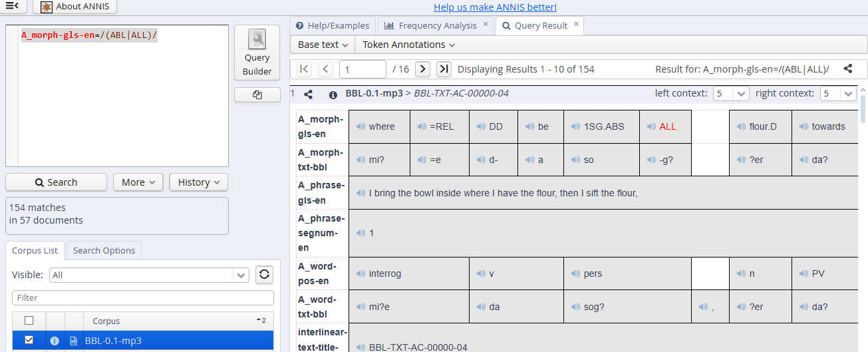Close the Query Result tab

(576, 25)
